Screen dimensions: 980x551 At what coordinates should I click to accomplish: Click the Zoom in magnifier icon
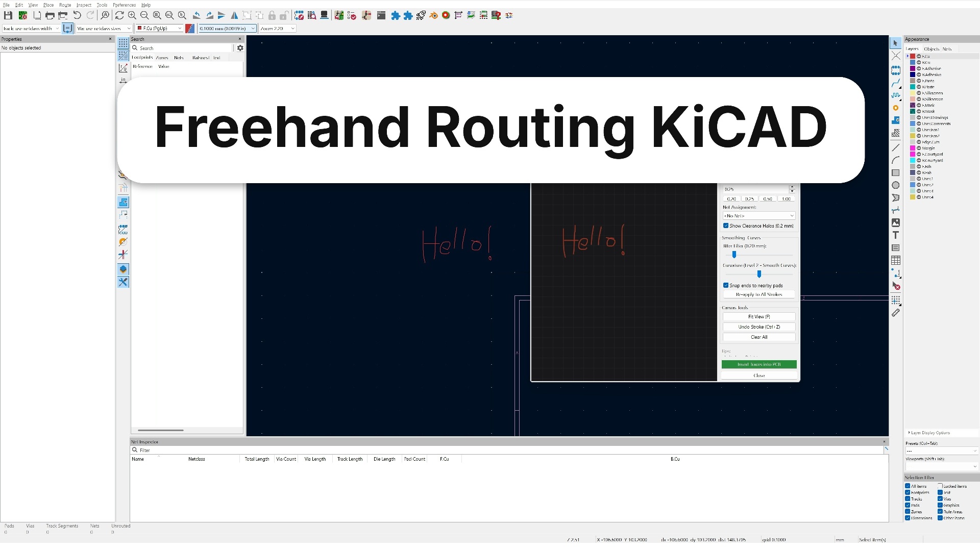pyautogui.click(x=132, y=15)
